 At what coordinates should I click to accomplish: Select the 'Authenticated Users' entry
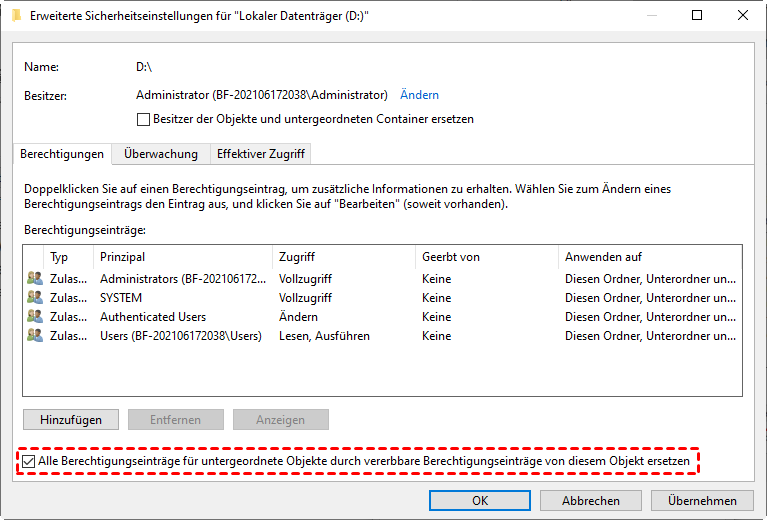click(153, 317)
